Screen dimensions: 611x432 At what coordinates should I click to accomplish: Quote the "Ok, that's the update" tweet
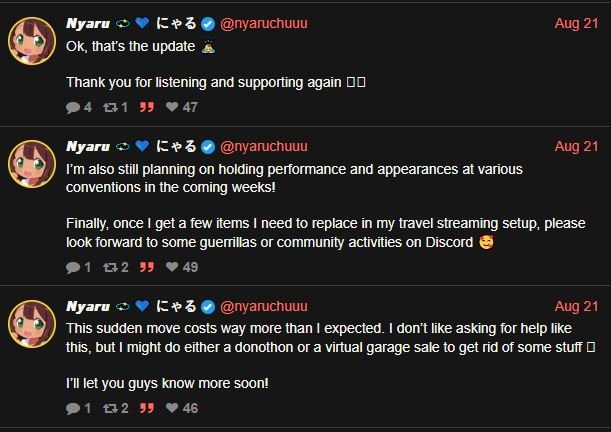click(147, 107)
